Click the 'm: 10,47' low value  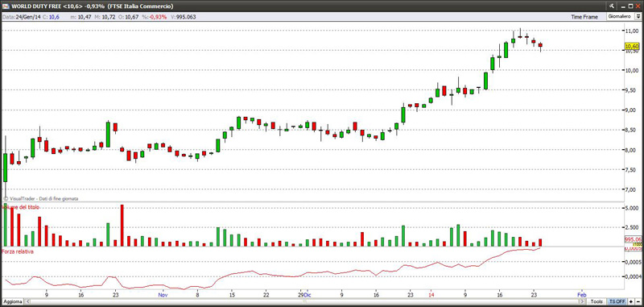point(81,17)
